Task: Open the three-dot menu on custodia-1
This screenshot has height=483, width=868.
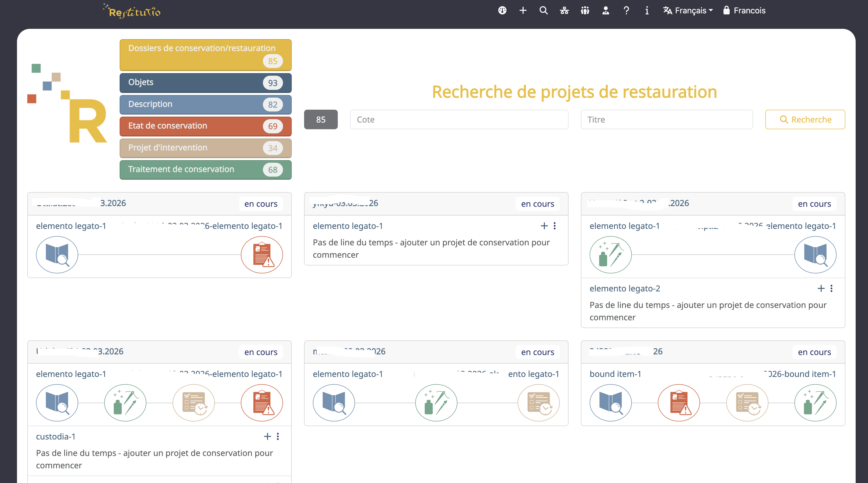Action: [x=278, y=436]
